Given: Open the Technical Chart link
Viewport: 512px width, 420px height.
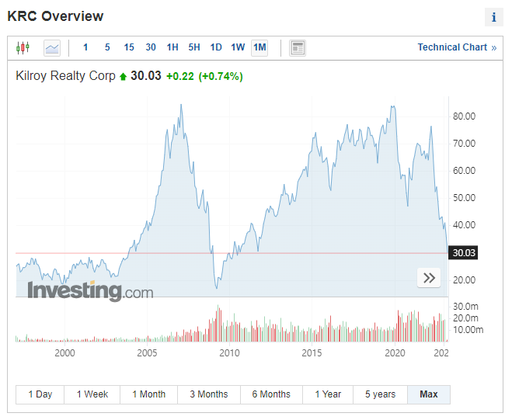Looking at the screenshot, I should coord(457,47).
